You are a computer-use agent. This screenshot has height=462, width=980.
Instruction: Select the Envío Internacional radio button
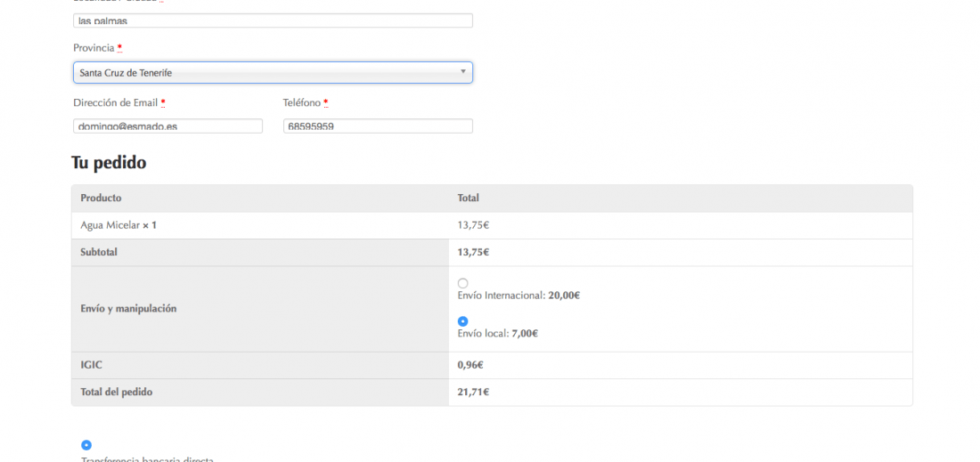coord(462,283)
